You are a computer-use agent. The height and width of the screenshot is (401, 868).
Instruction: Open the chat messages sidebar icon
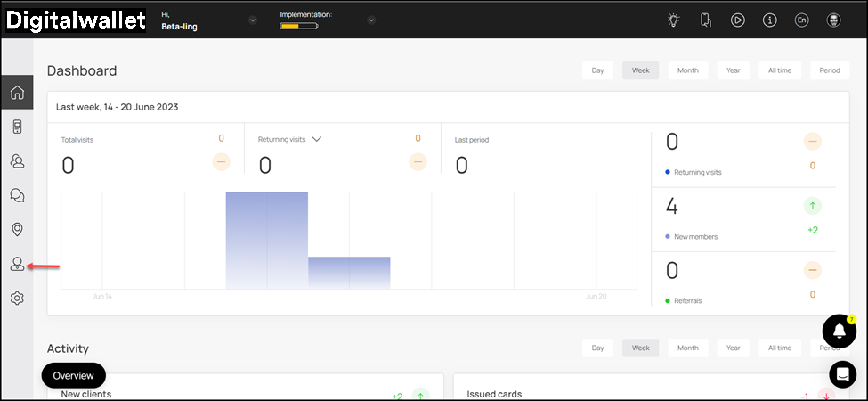[x=17, y=195]
